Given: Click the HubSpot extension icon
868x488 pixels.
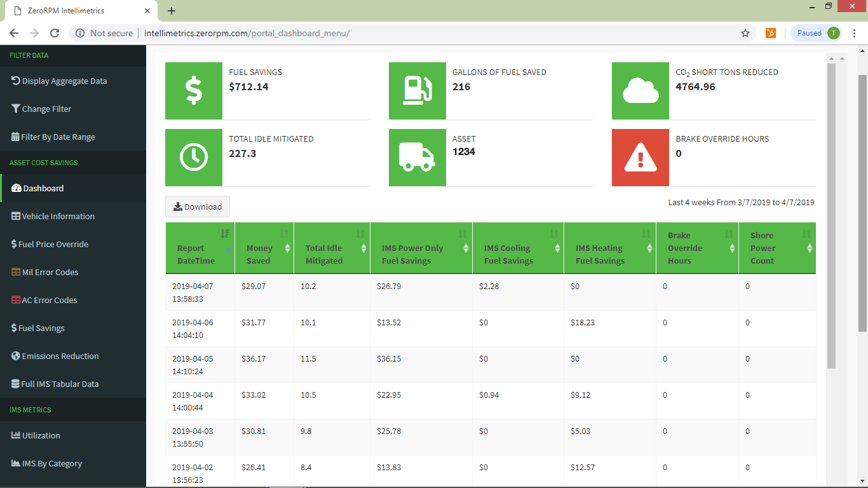Looking at the screenshot, I should (771, 33).
